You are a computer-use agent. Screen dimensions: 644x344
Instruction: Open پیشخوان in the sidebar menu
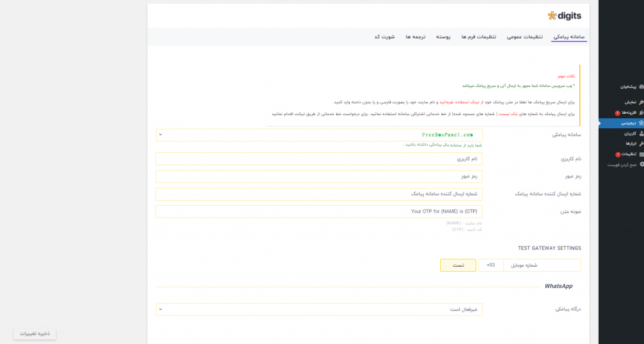pyautogui.click(x=628, y=87)
